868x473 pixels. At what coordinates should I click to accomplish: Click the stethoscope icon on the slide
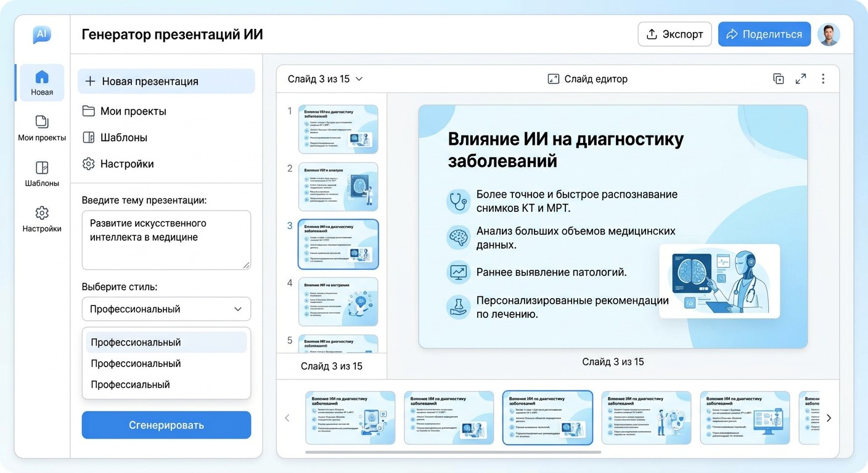coord(458,201)
